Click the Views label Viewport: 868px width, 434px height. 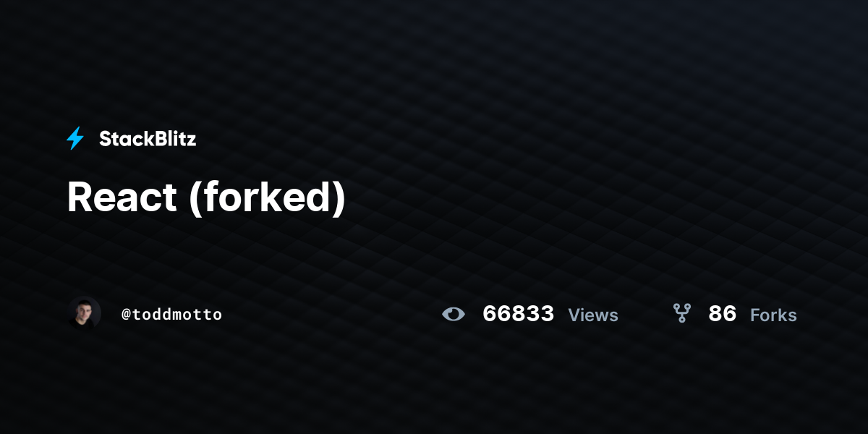[593, 315]
